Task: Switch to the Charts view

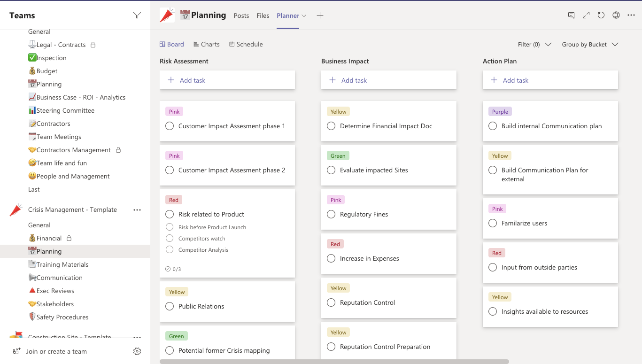Action: pyautogui.click(x=206, y=44)
